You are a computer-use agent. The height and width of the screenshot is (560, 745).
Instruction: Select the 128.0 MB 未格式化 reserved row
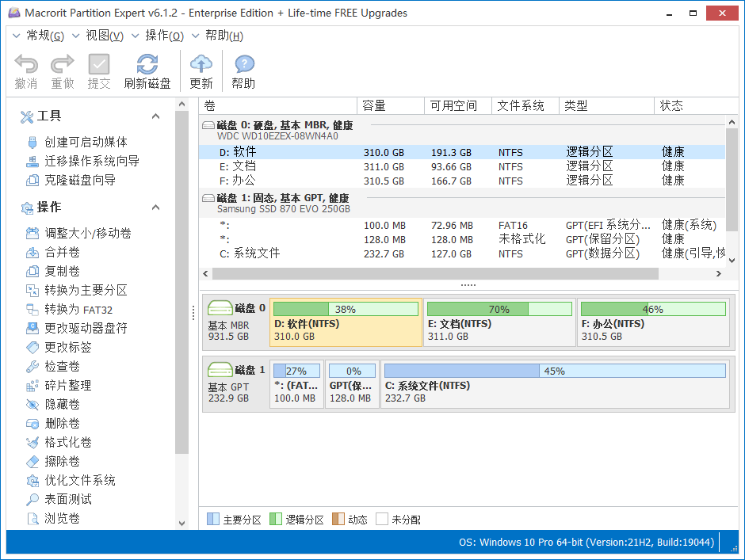[462, 239]
